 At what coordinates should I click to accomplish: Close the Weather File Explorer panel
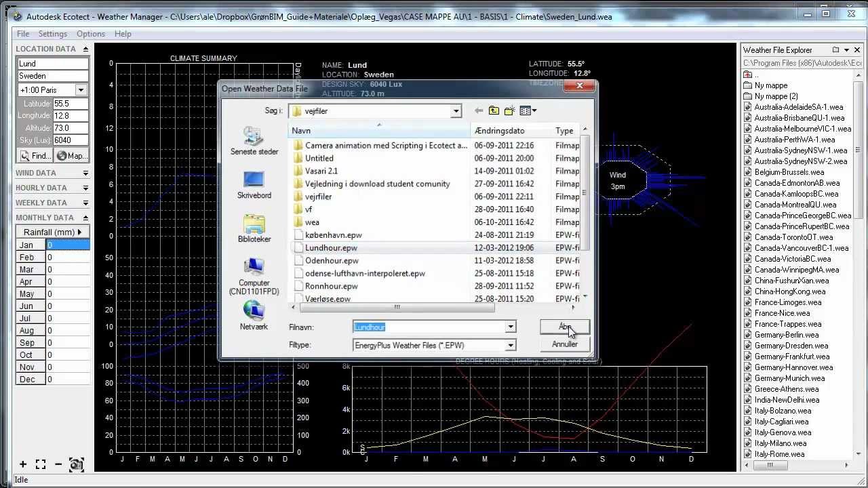click(857, 49)
